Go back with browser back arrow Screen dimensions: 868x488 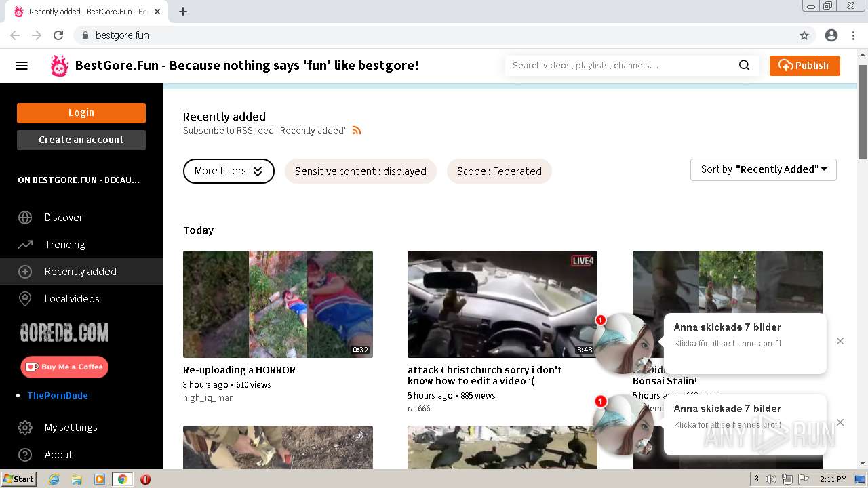click(x=15, y=35)
